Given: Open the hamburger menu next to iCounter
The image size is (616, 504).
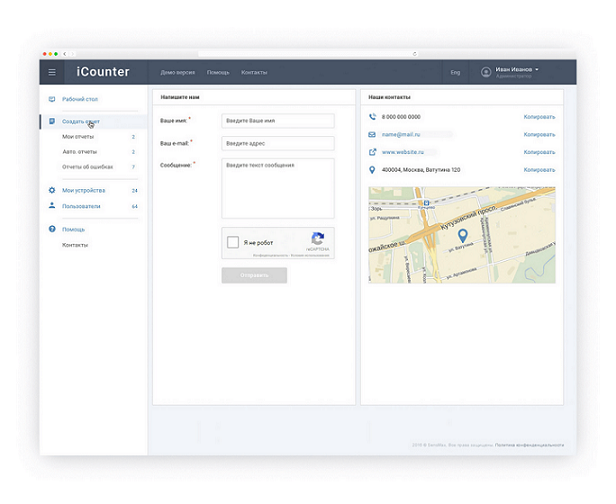Looking at the screenshot, I should 52,72.
